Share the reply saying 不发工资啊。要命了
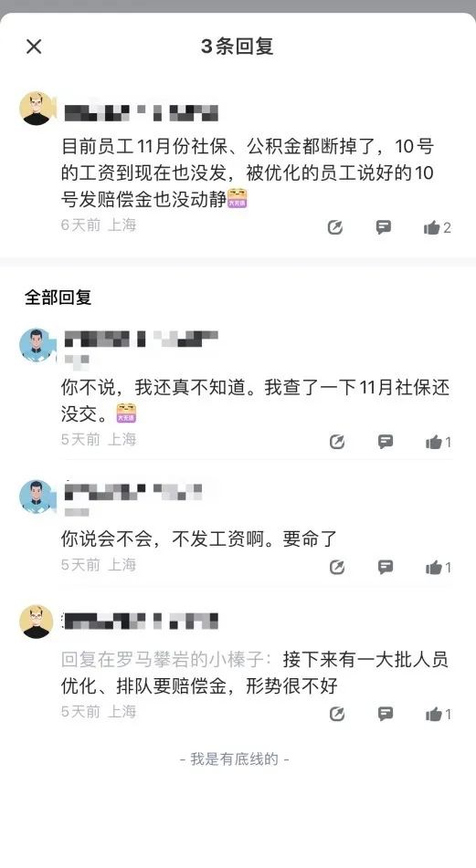 (337, 567)
